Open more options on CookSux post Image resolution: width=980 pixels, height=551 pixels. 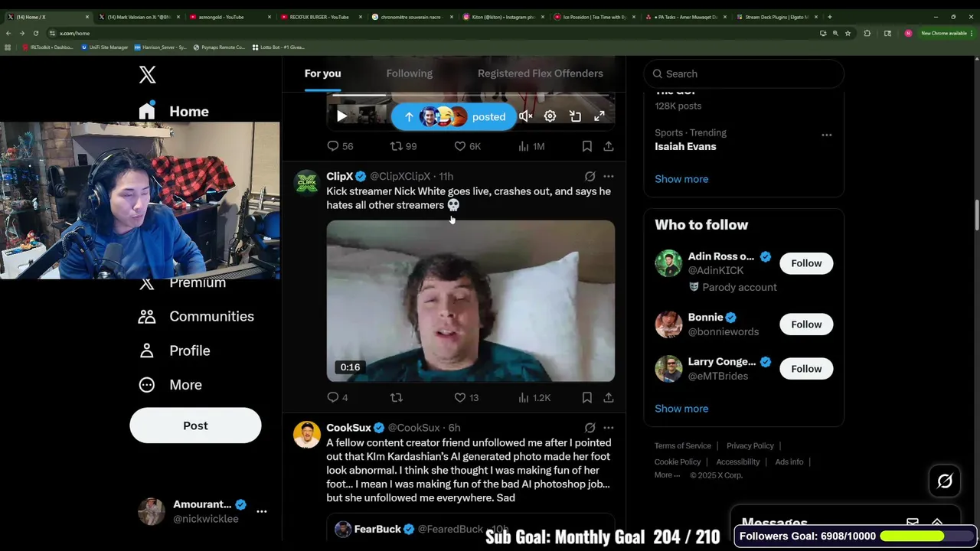[x=608, y=428]
